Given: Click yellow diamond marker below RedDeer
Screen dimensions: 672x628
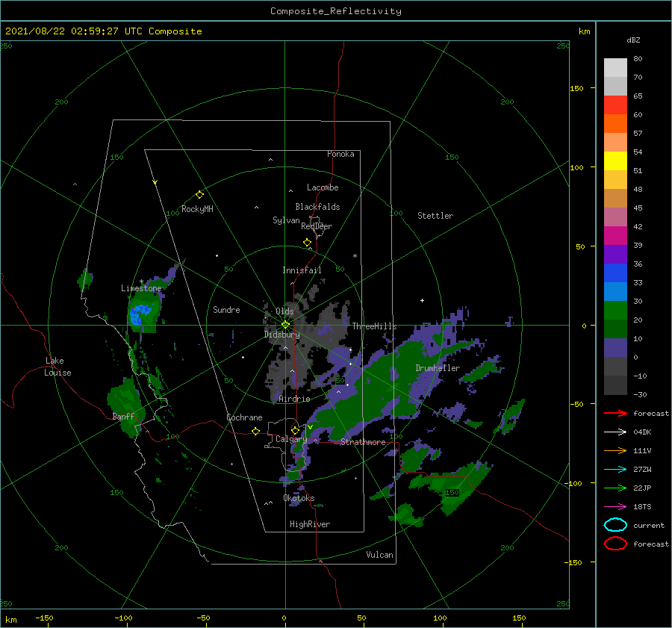Looking at the screenshot, I should [x=307, y=243].
